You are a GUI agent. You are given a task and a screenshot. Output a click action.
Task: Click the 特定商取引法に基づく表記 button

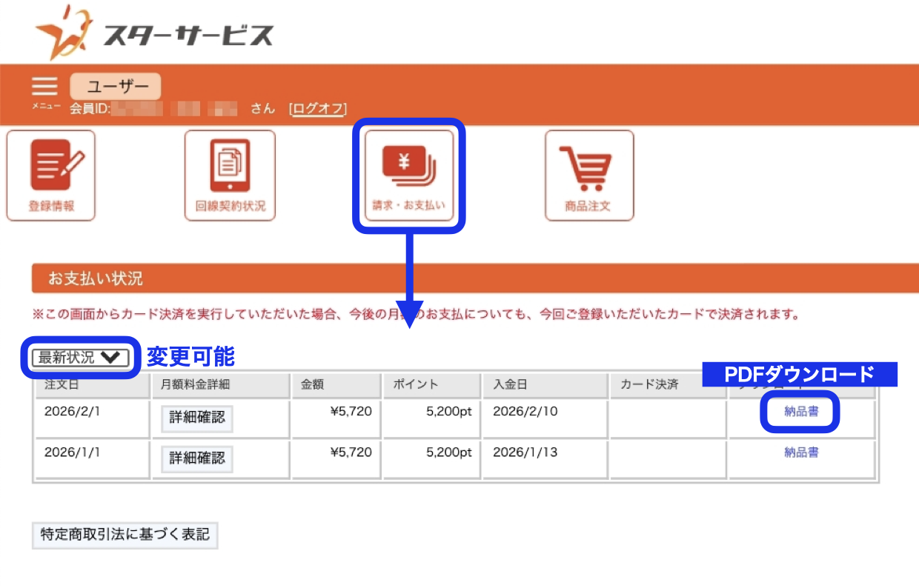125,535
